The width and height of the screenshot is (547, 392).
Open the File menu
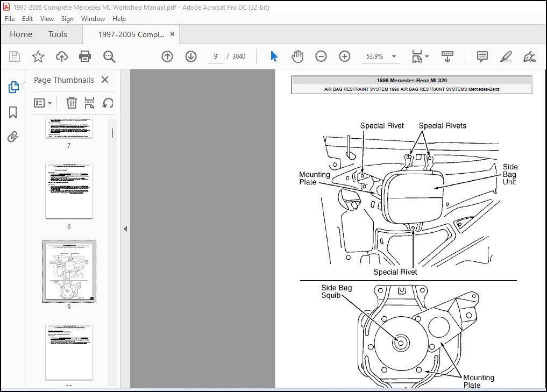coord(10,19)
